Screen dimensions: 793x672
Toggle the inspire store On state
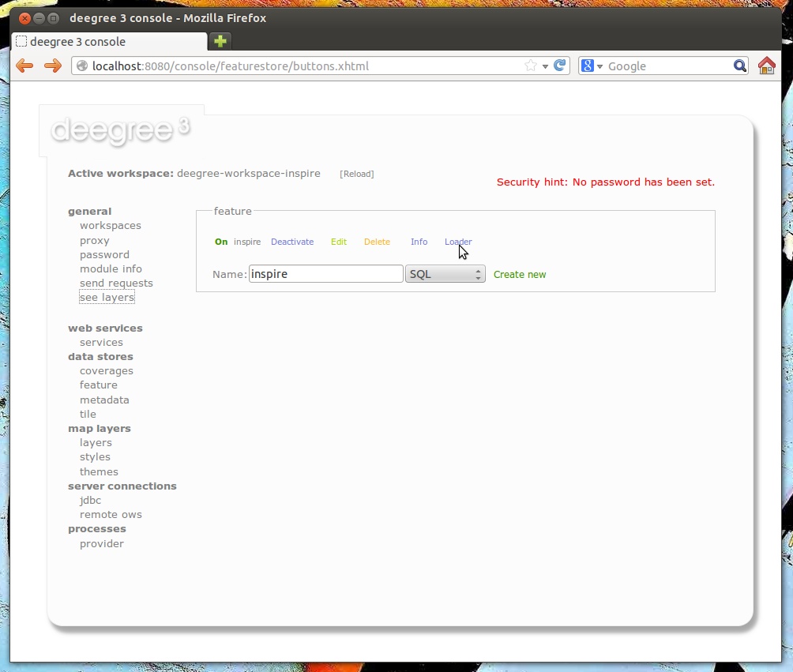[x=221, y=242]
